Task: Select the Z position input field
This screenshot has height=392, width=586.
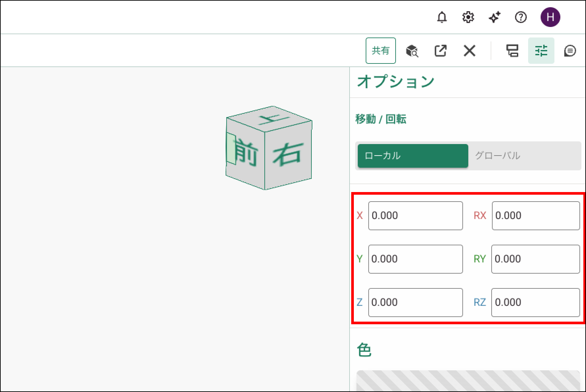Action: click(x=415, y=303)
